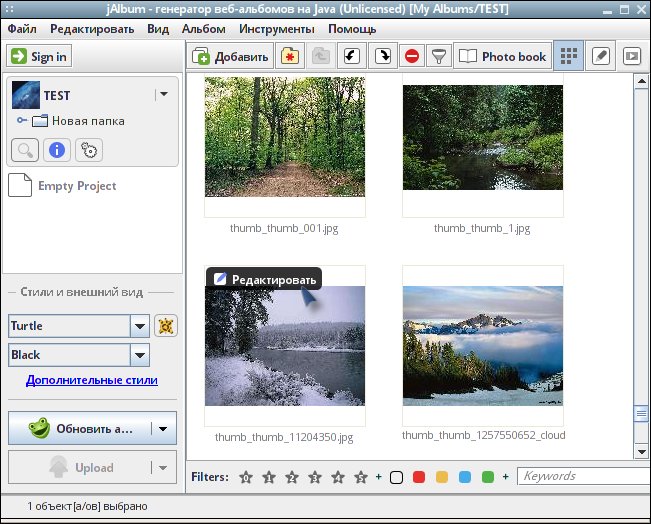Open the preview play icon in toolbar
Screen dimensions: 651x524
(x=632, y=56)
